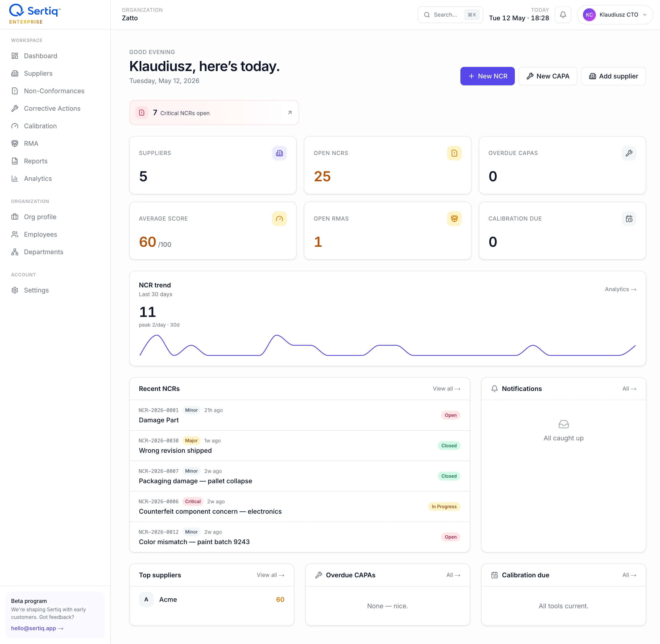Click the ⌘K shortcut badge in search
The width and height of the screenshot is (660, 644).
click(x=471, y=15)
